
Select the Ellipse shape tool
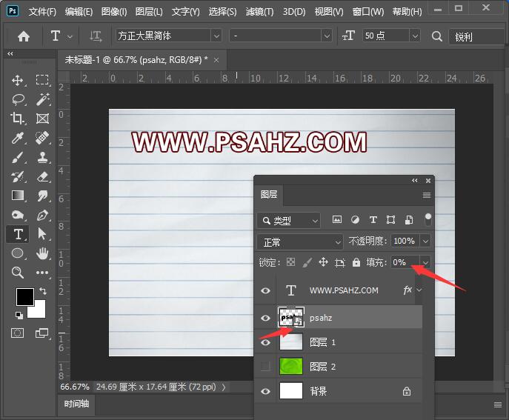click(18, 253)
